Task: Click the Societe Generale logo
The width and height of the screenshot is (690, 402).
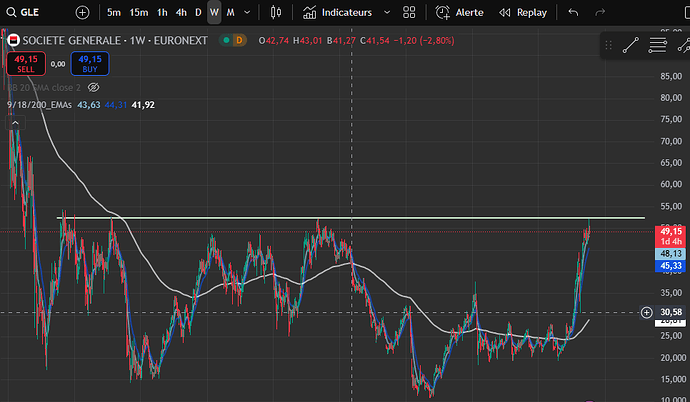Action: (x=14, y=40)
